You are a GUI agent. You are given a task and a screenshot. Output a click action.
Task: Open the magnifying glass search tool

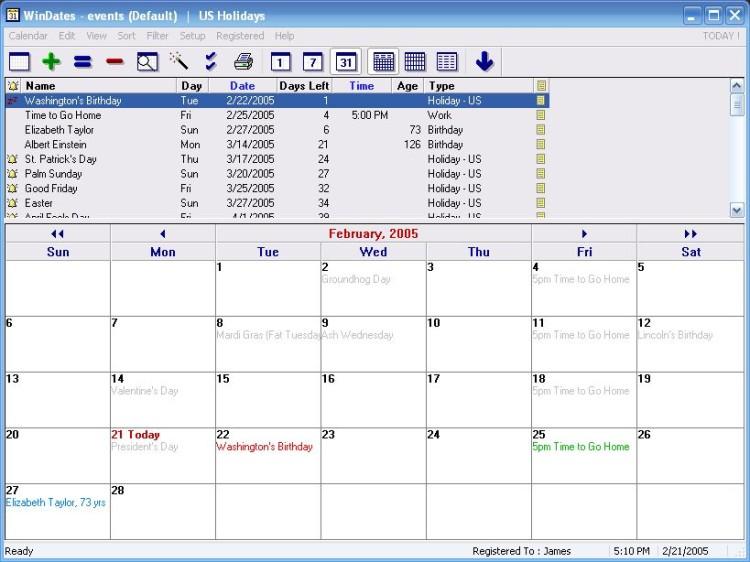(x=147, y=62)
